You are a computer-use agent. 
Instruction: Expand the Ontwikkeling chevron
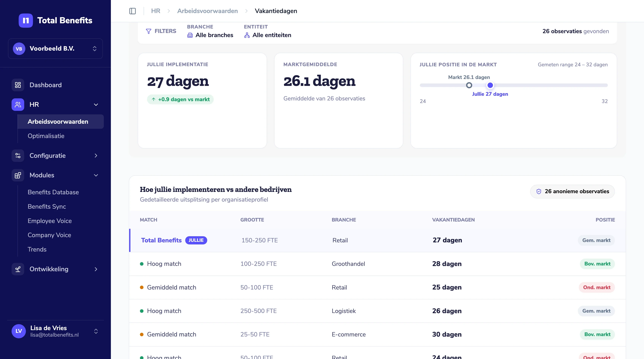click(96, 269)
